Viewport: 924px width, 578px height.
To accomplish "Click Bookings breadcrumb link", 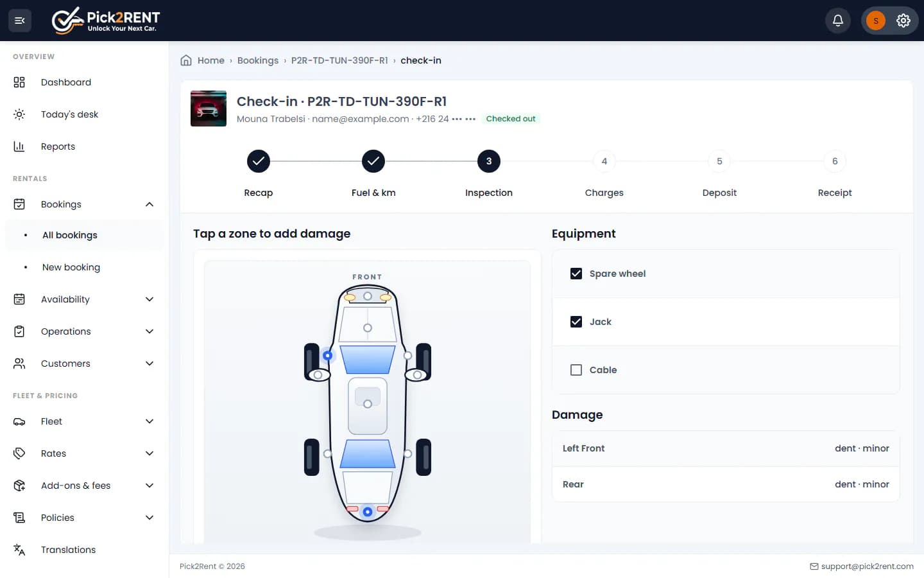I will coord(258,60).
